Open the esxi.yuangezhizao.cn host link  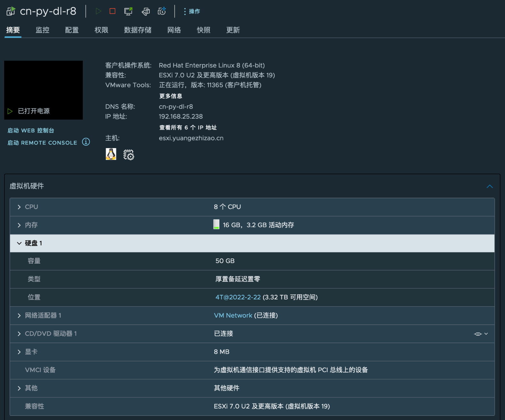tap(191, 138)
